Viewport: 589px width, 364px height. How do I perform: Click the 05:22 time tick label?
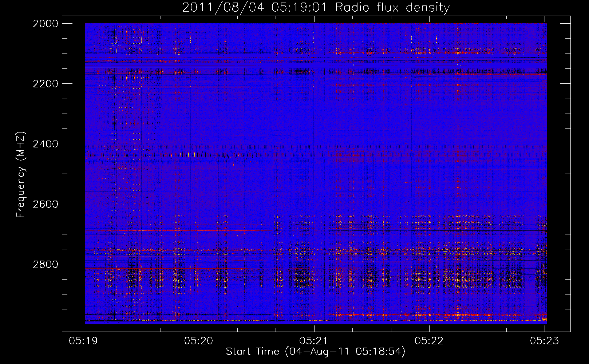click(x=429, y=341)
